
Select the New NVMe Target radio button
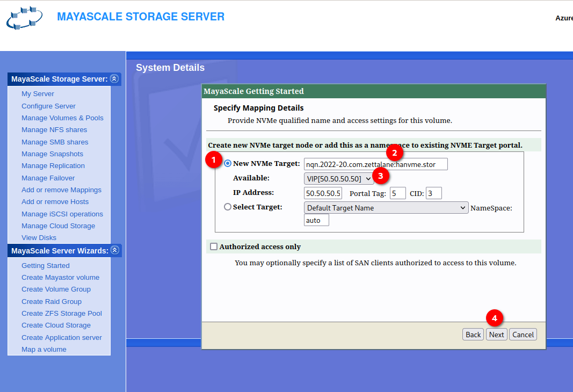pyautogui.click(x=228, y=163)
